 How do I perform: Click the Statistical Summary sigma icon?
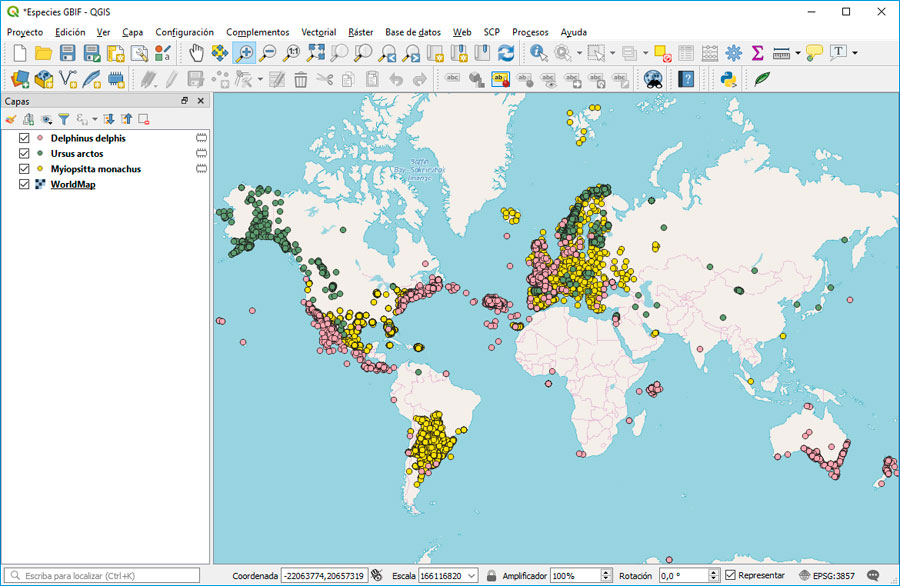(x=757, y=51)
